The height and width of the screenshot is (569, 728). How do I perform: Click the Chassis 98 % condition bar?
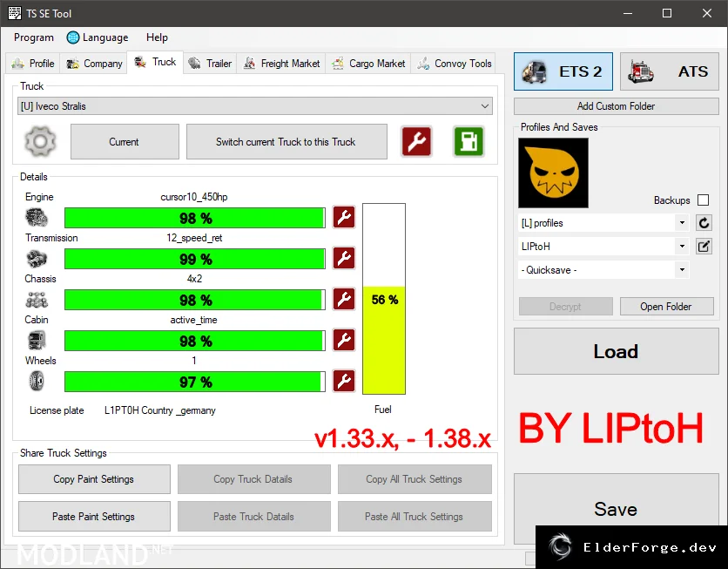pos(195,300)
